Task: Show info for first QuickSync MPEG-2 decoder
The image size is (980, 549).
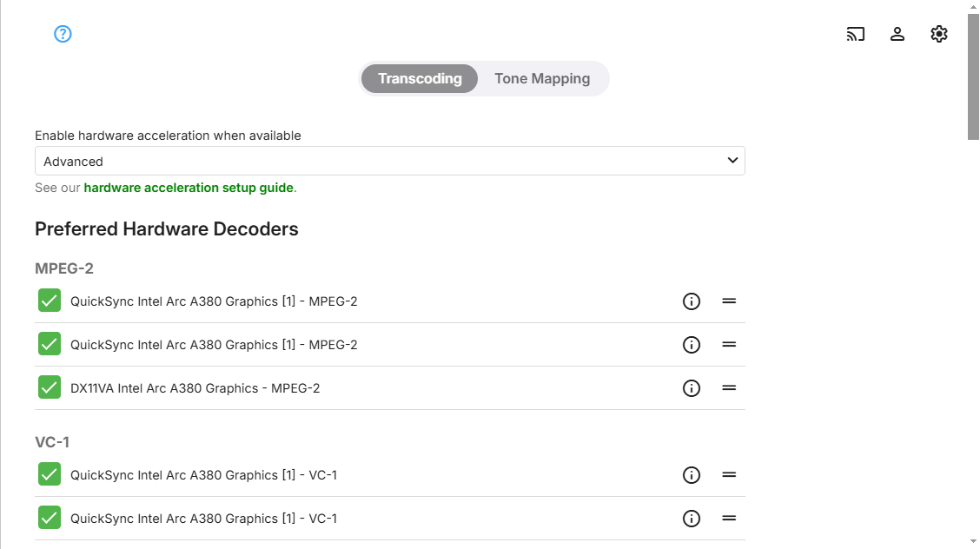Action: [692, 301]
